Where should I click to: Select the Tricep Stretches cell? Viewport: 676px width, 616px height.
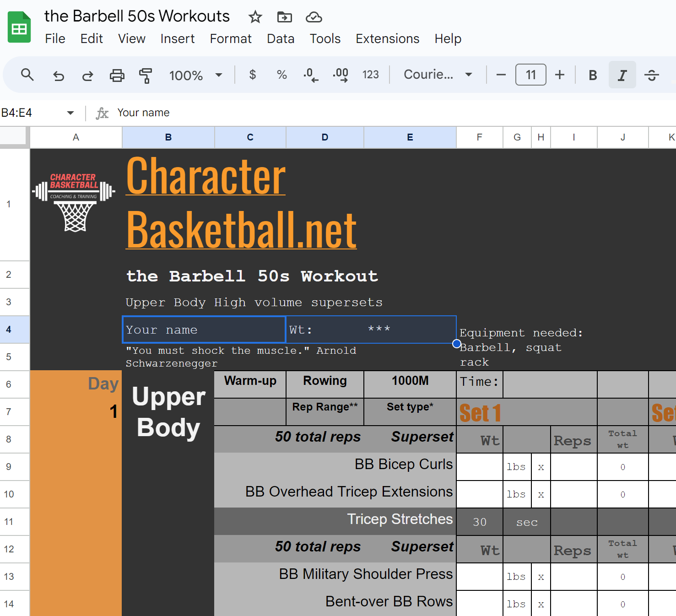pos(335,522)
